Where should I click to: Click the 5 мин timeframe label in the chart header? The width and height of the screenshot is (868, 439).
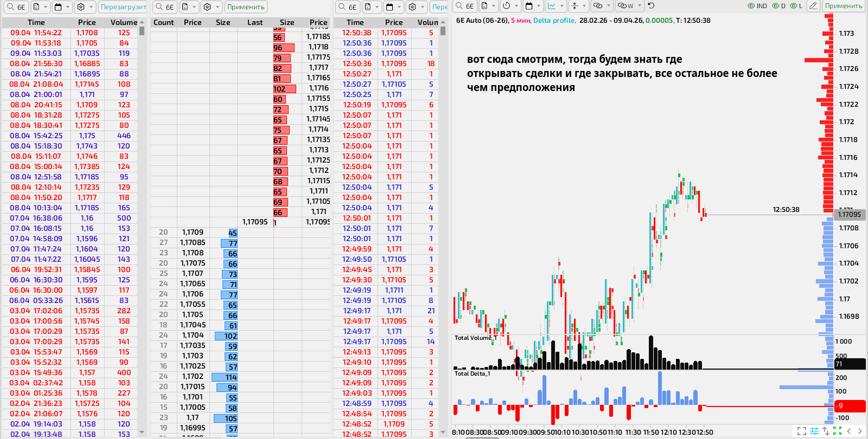[520, 21]
